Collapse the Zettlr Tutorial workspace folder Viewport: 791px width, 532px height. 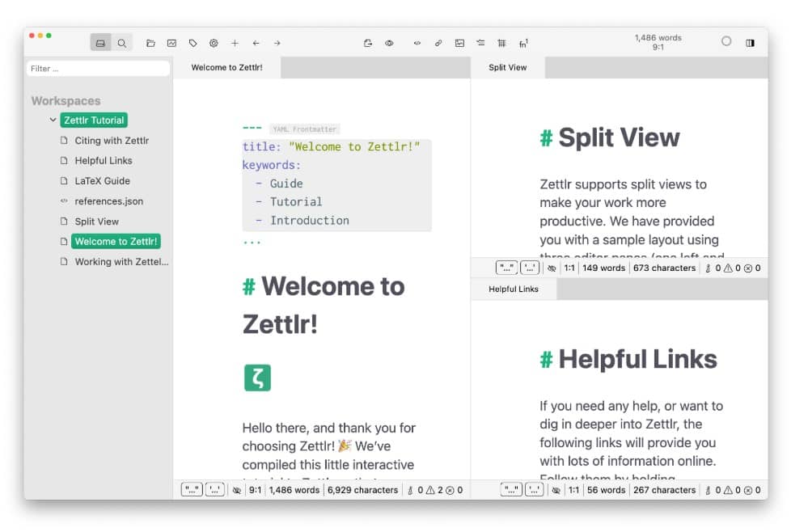53,120
